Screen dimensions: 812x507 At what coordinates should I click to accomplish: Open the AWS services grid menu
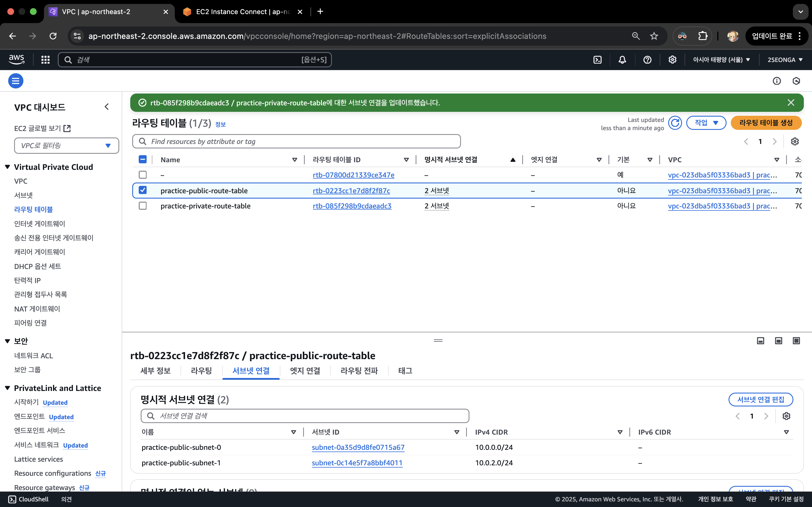coord(45,60)
